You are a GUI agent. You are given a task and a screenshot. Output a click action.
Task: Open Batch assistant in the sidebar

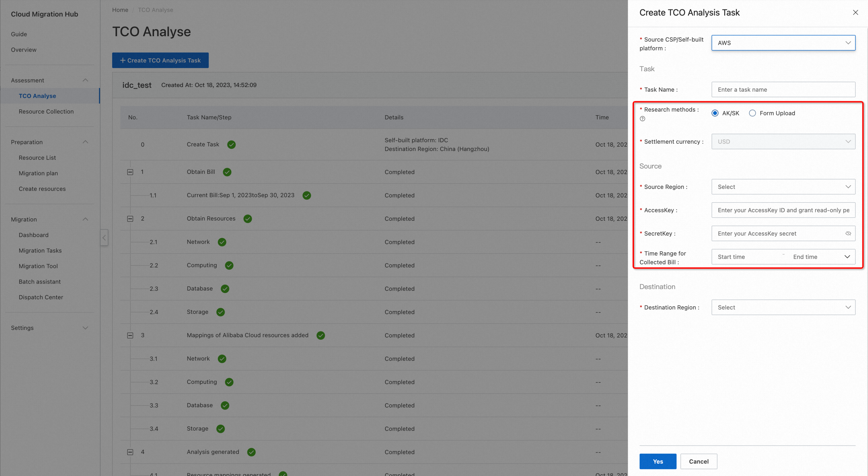click(x=40, y=281)
